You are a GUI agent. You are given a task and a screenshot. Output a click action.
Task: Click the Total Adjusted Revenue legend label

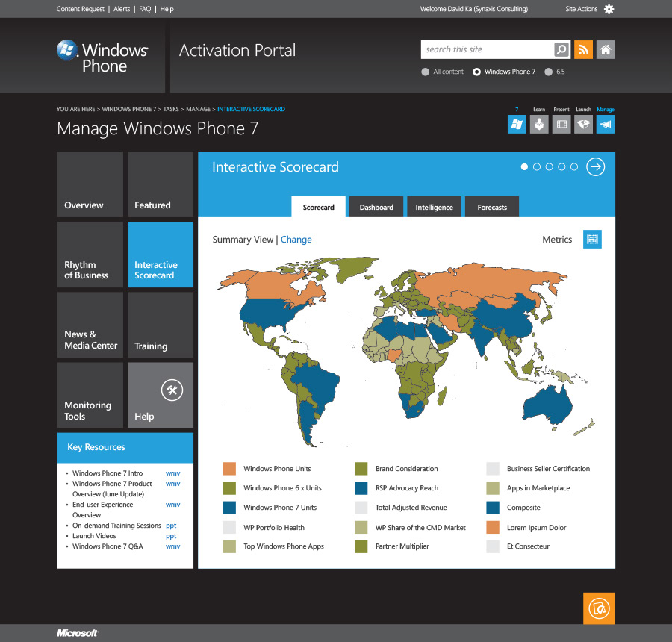pos(411,508)
